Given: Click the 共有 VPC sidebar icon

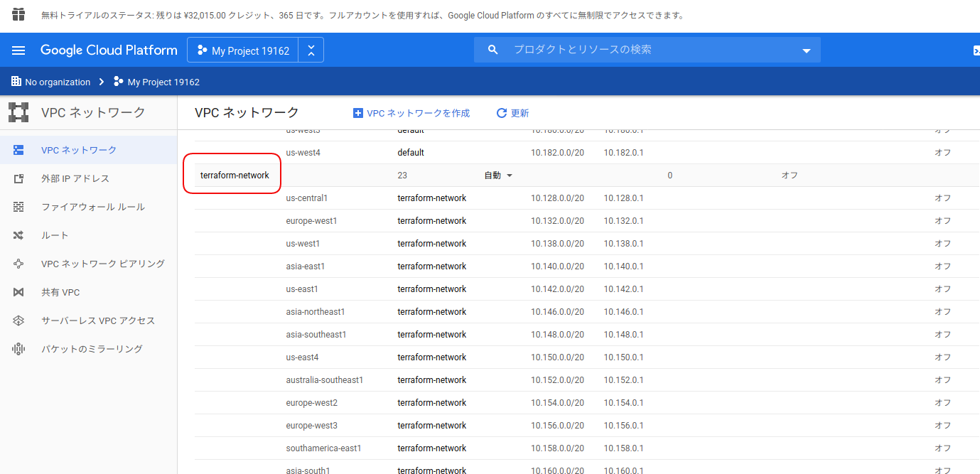Looking at the screenshot, I should click(x=18, y=291).
